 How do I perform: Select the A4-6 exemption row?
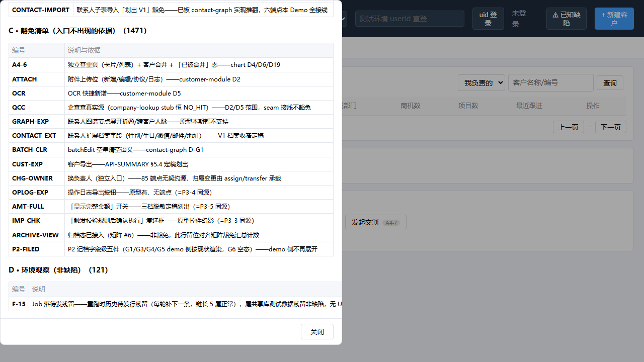171,65
